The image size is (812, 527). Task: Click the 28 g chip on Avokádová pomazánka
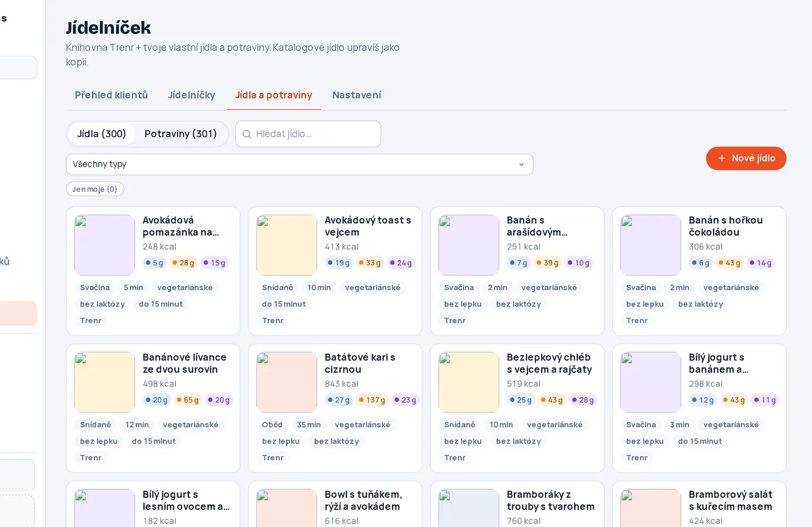[x=183, y=263]
